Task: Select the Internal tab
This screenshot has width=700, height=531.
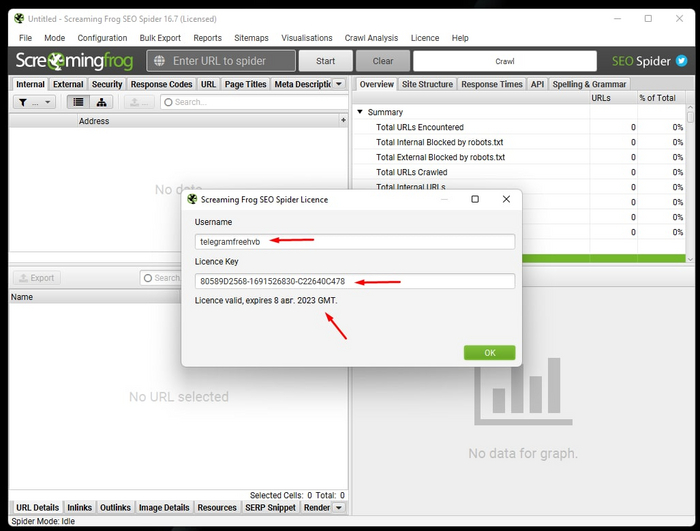Action: point(30,84)
